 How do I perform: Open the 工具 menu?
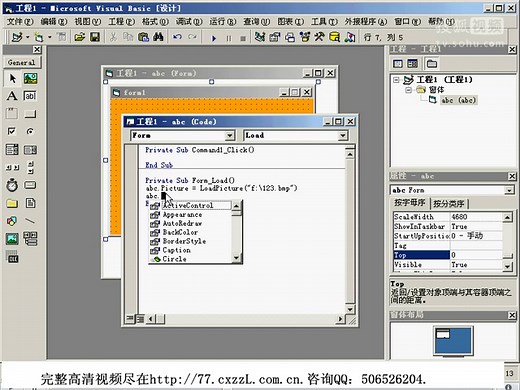324,22
